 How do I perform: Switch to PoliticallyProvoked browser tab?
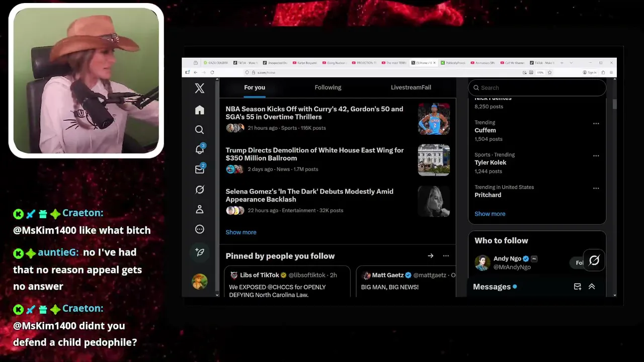point(453,63)
